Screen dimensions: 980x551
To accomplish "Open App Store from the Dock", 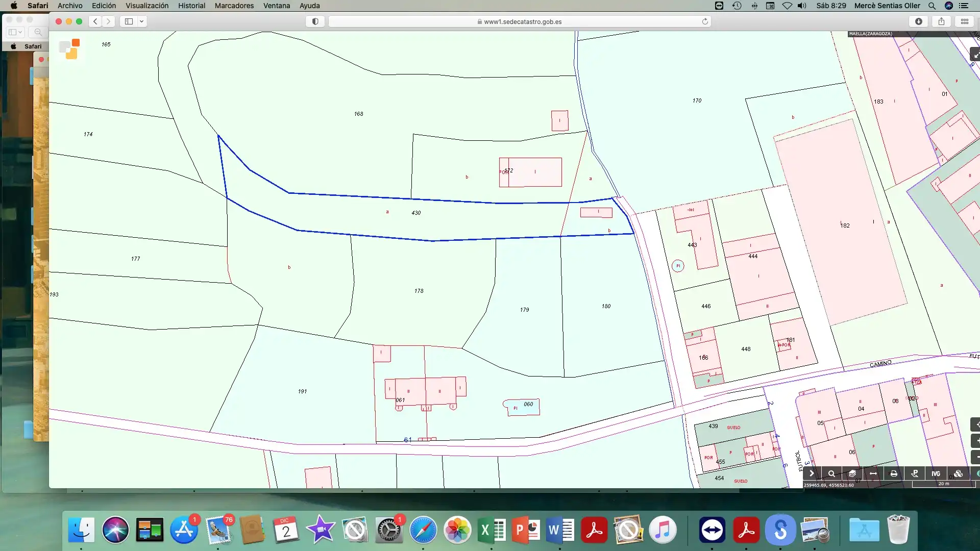I will click(x=184, y=530).
